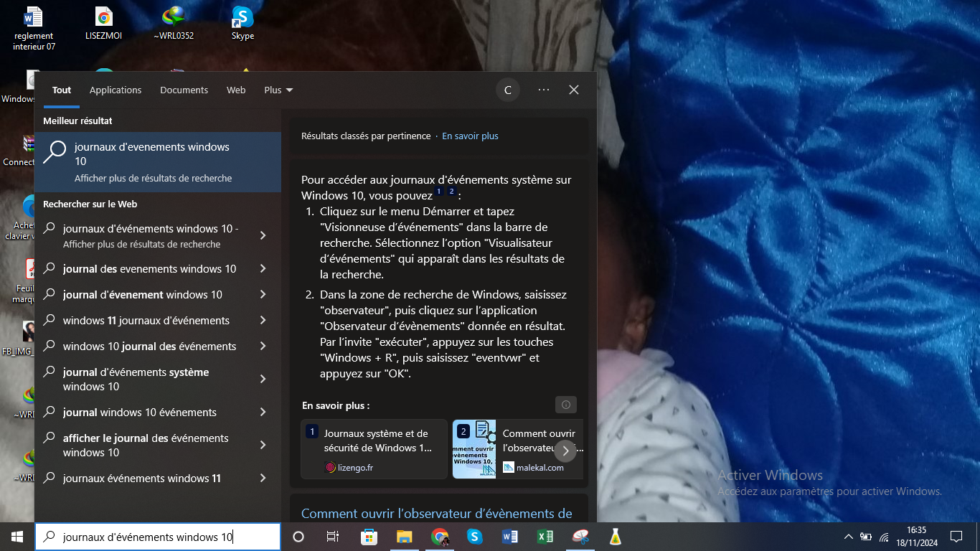Expand arrow for windows 11 journaux d'événements
The height and width of the screenshot is (551, 980).
coord(263,320)
